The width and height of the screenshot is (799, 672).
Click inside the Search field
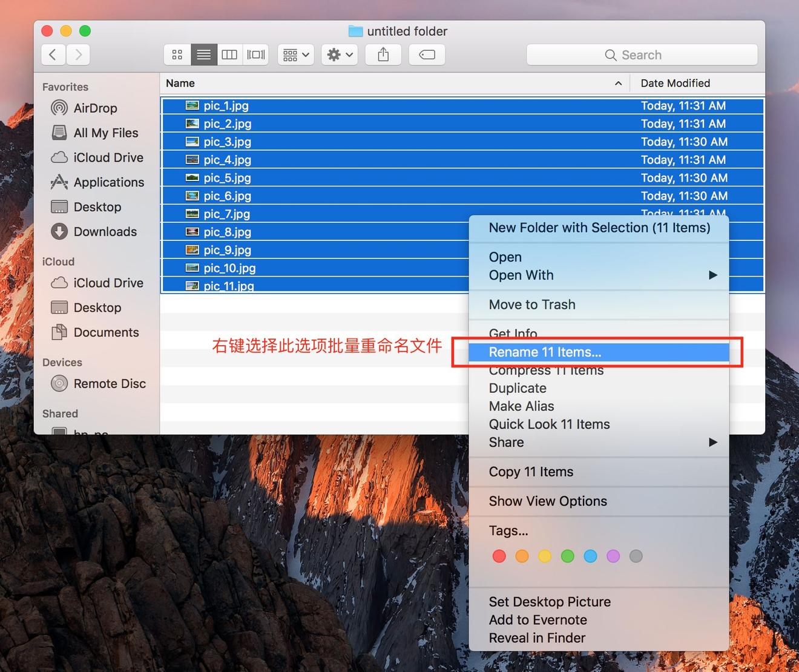point(642,54)
